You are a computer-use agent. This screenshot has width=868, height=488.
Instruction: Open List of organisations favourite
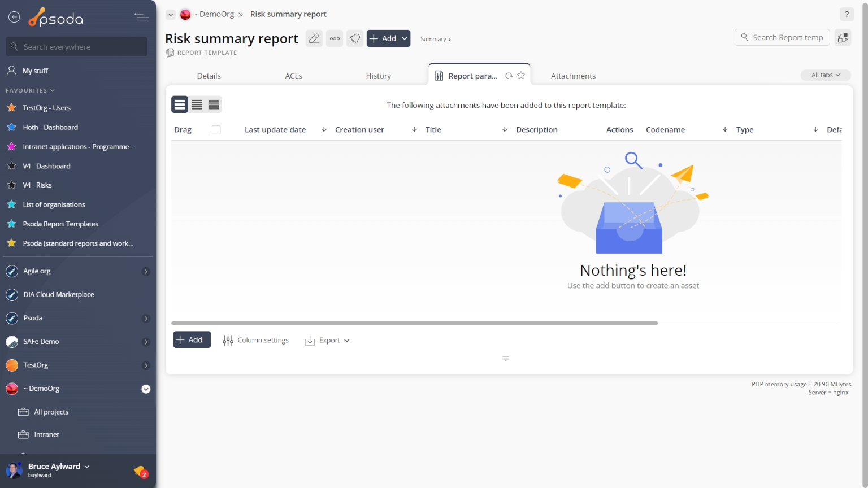click(x=54, y=204)
